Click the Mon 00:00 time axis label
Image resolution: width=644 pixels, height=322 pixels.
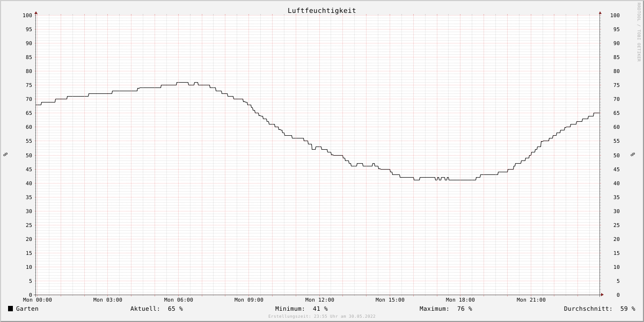point(38,300)
